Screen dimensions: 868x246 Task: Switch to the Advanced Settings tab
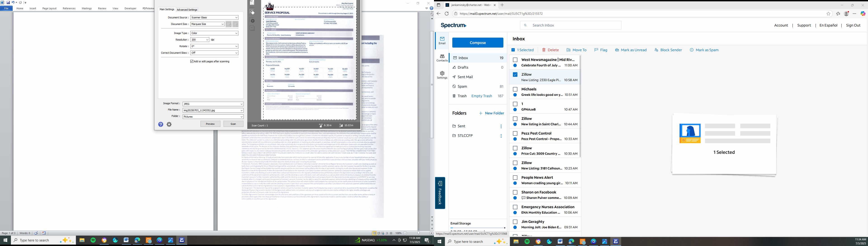click(x=187, y=10)
